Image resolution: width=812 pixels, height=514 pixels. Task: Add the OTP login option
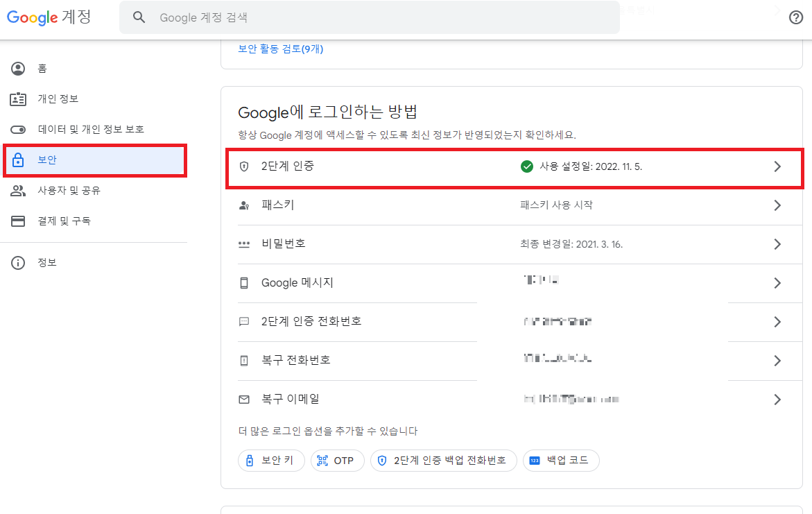[338, 461]
